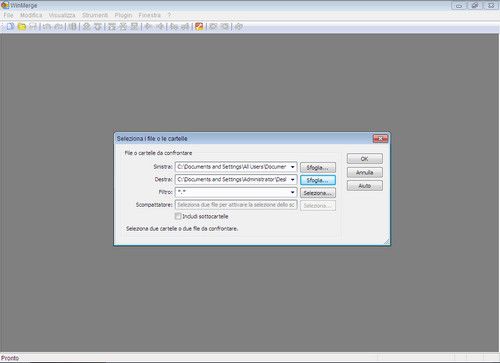Click the Last Difference toolbar icon
Image resolution: width=500 pixels, height=363 pixels.
tap(134, 26)
